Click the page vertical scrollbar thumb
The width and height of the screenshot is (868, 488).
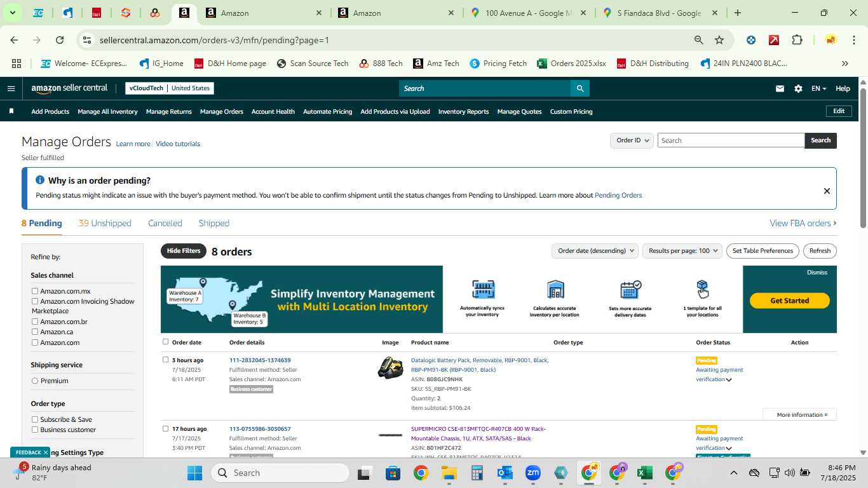(x=864, y=158)
